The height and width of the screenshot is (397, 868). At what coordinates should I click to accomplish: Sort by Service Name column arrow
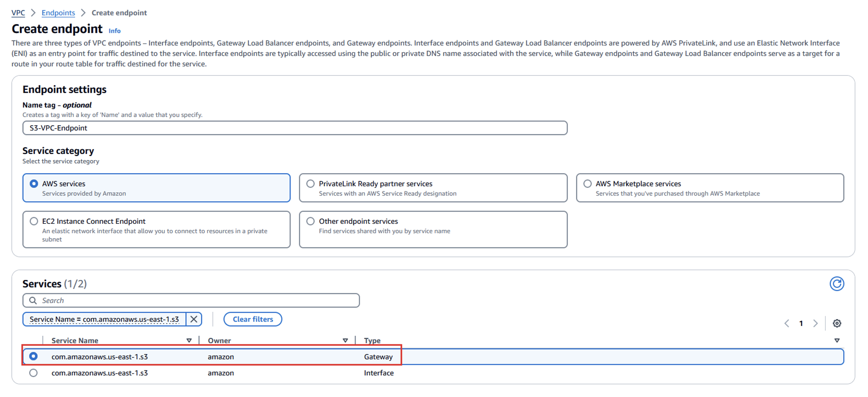click(189, 341)
